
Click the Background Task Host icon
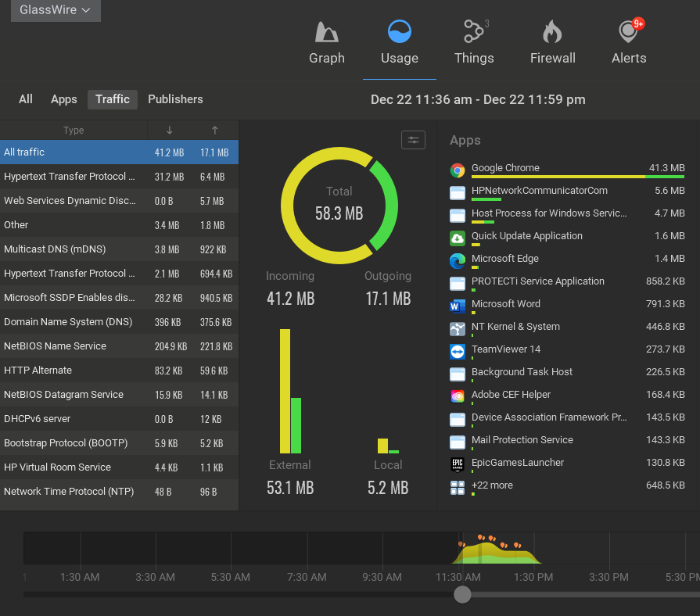point(457,374)
